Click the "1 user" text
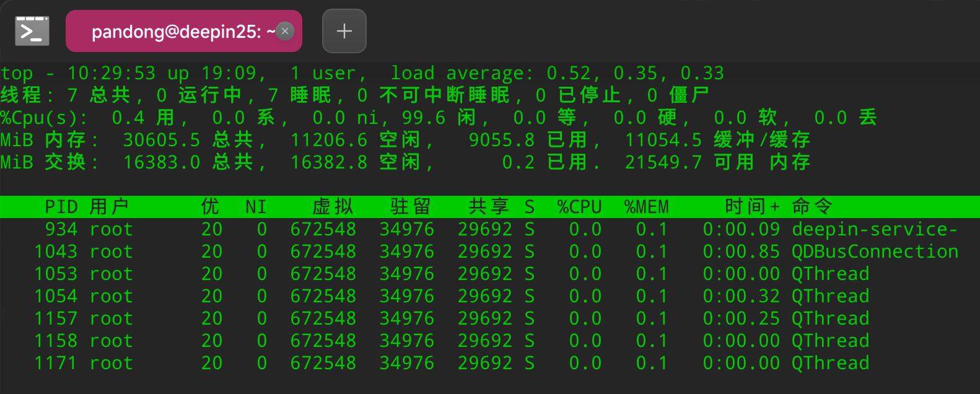Screen dimensions: 980x394 click(x=323, y=73)
